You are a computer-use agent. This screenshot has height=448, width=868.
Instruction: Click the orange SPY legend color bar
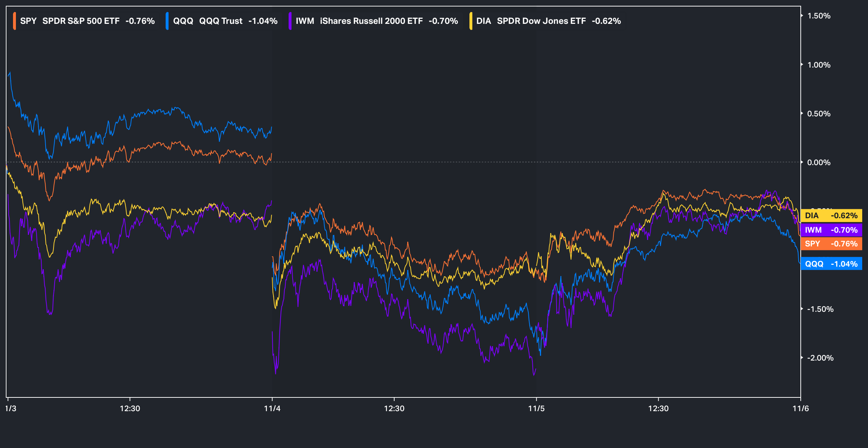(x=14, y=21)
